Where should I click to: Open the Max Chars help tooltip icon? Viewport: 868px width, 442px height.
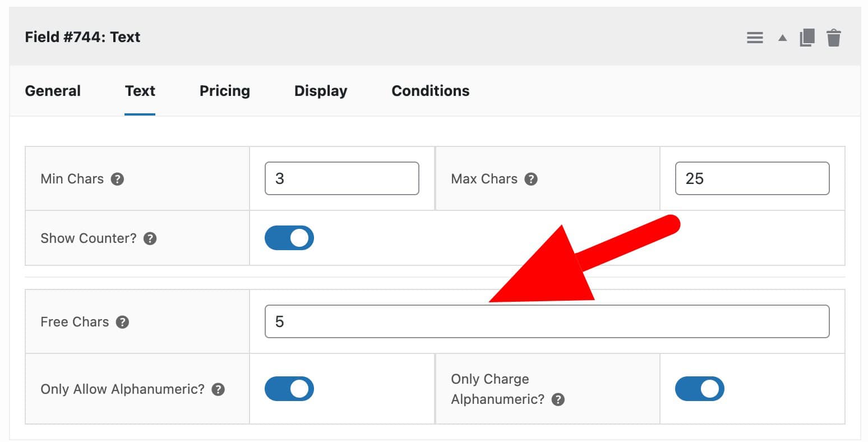pos(532,179)
